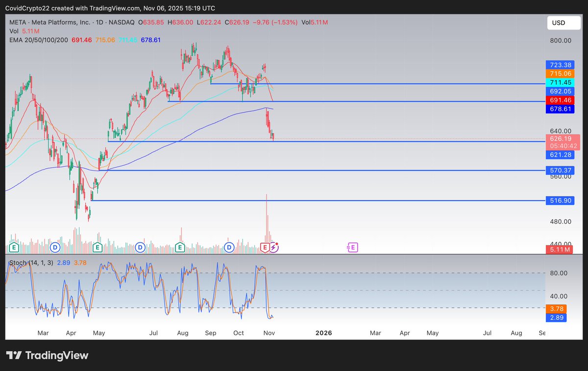Click the orange 715.06 EMA price-axis label
The image size is (588, 371).
click(561, 74)
